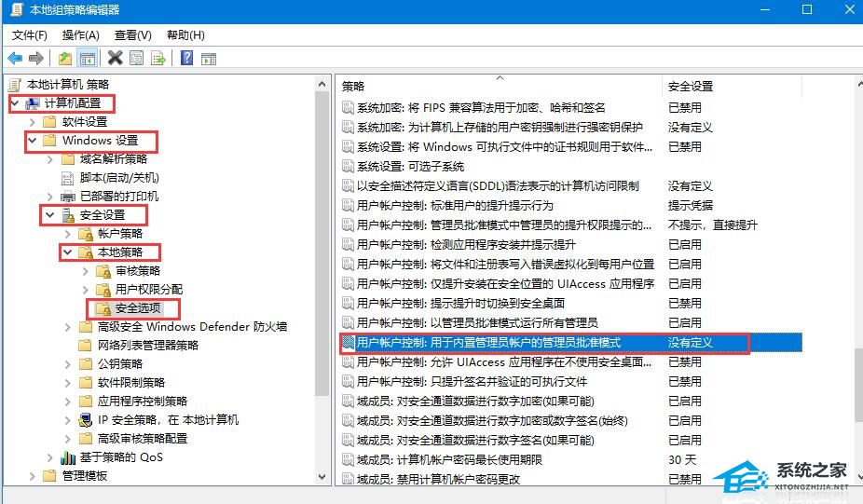Image resolution: width=863 pixels, height=504 pixels.
Task: Click the Delete X toolbar icon
Action: pyautogui.click(x=115, y=58)
